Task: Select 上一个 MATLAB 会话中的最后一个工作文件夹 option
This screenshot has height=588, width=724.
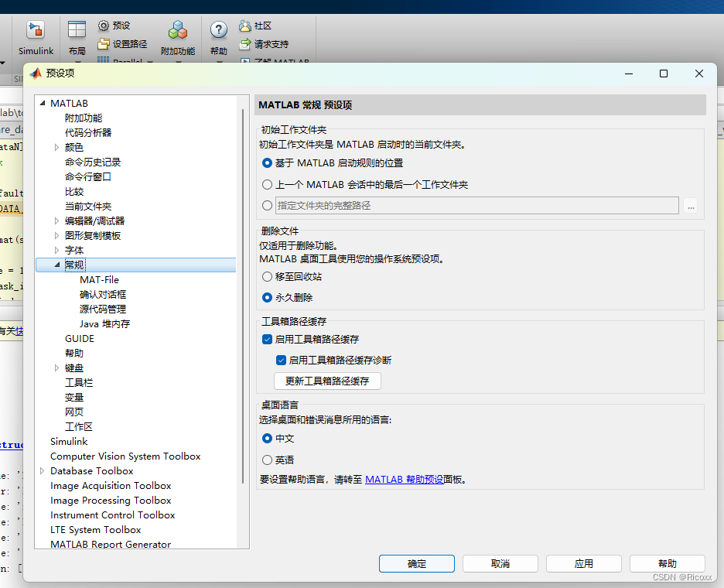Action: click(267, 185)
